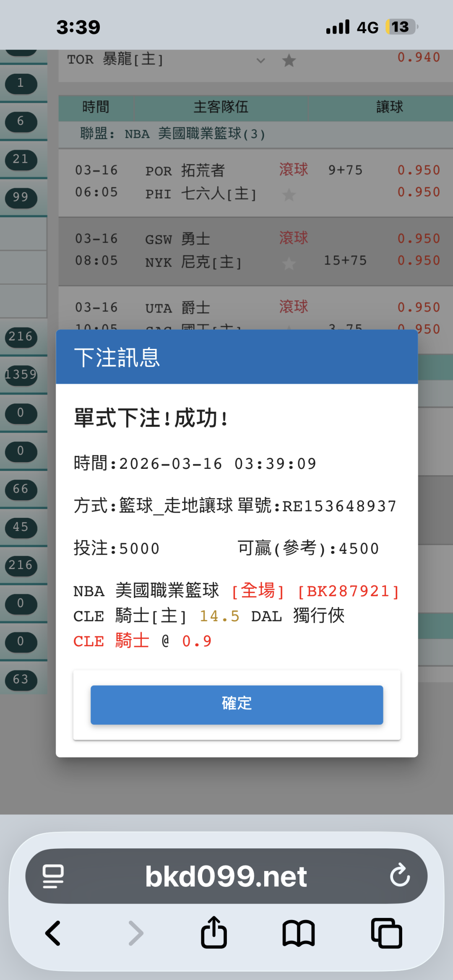Screen dimensions: 453x980
Task: Open the 主客隊伍 column header
Action: coord(221,107)
